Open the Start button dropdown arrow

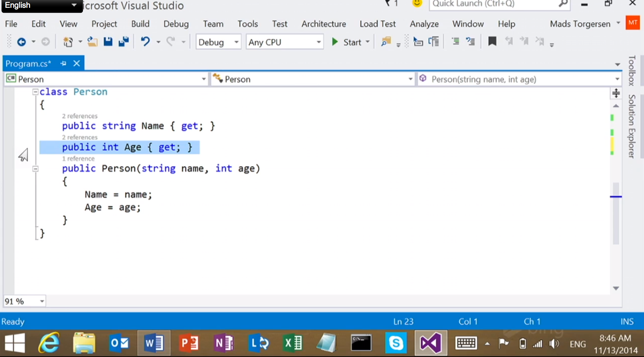coord(368,42)
